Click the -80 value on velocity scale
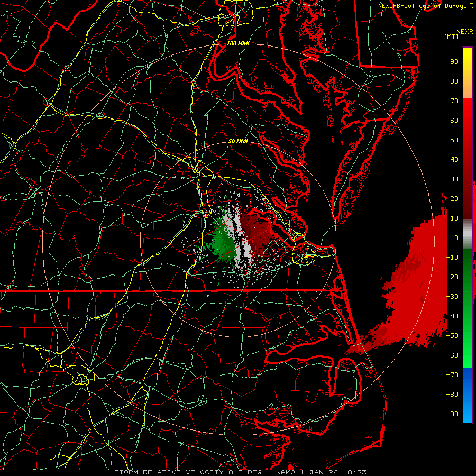 click(x=452, y=395)
